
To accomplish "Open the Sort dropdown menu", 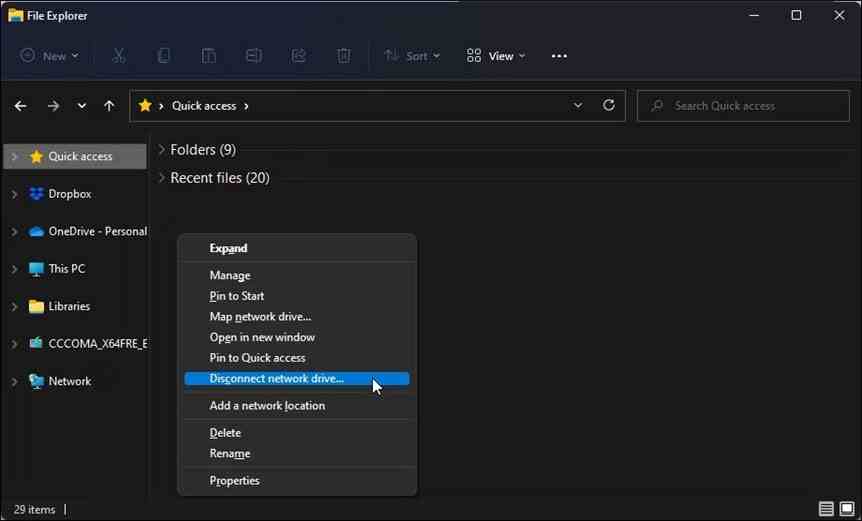I will 412,56.
